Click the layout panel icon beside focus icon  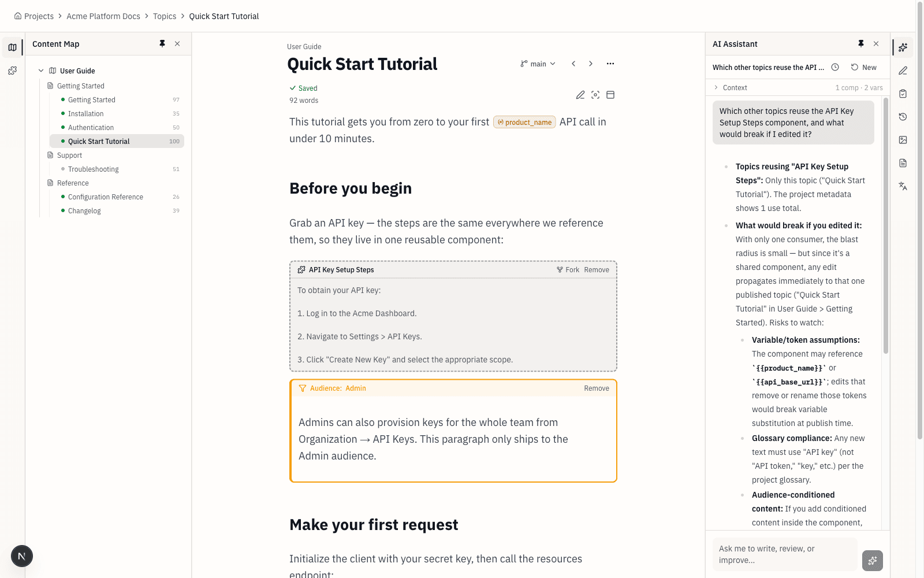click(610, 95)
